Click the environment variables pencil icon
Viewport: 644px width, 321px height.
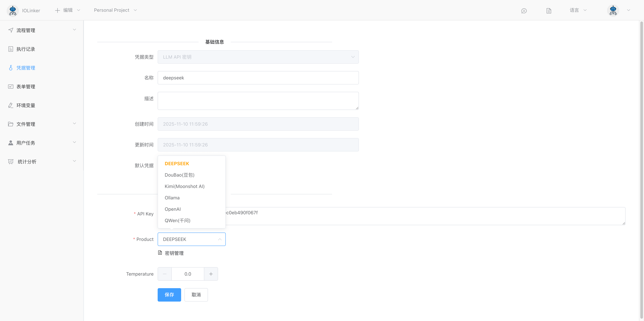click(x=11, y=105)
